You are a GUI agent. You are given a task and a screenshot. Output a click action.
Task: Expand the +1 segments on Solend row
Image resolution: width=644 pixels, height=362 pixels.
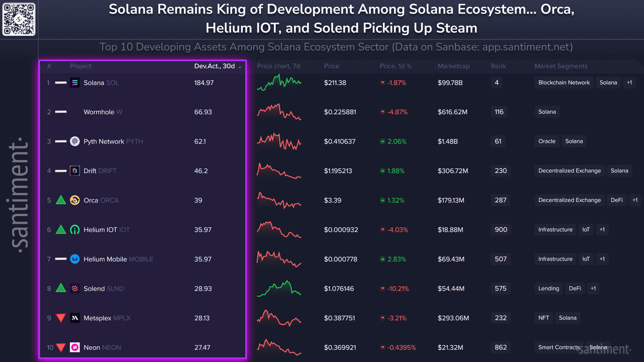click(x=593, y=289)
